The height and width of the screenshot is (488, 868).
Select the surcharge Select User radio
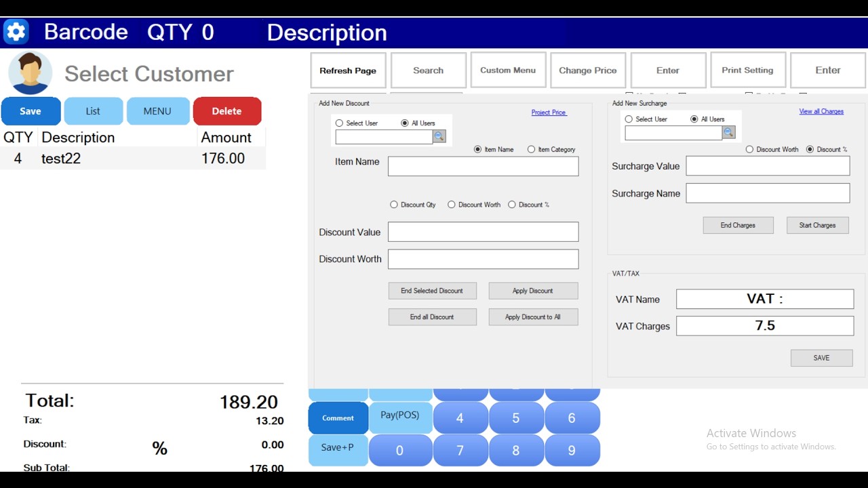tap(629, 119)
